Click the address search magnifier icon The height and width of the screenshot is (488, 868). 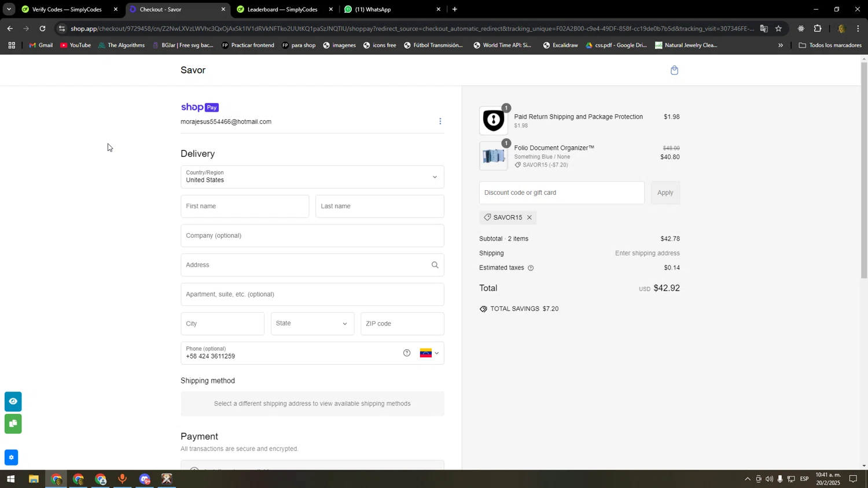[435, 265]
